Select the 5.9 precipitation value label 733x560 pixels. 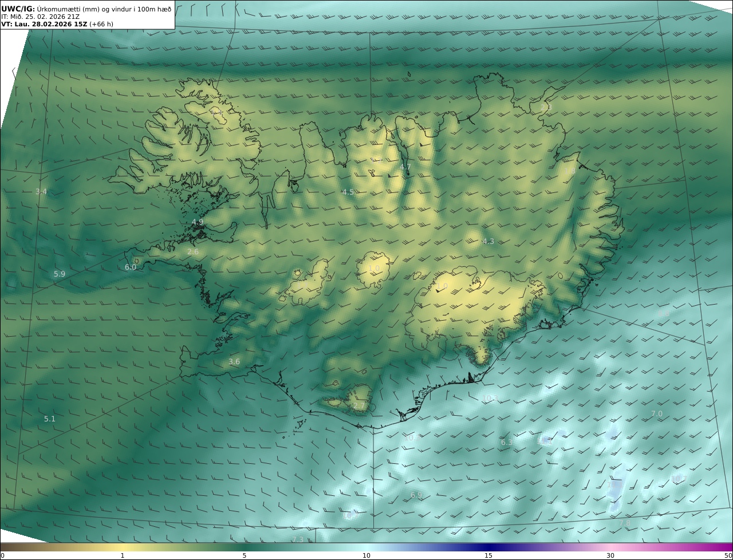click(x=60, y=274)
